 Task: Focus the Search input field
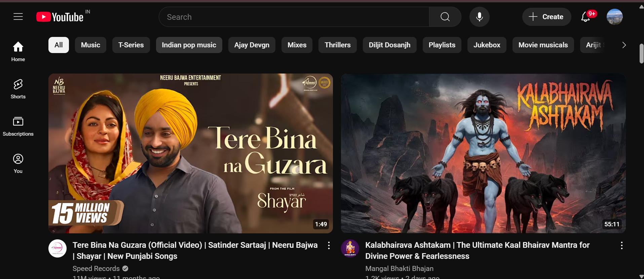tap(294, 17)
